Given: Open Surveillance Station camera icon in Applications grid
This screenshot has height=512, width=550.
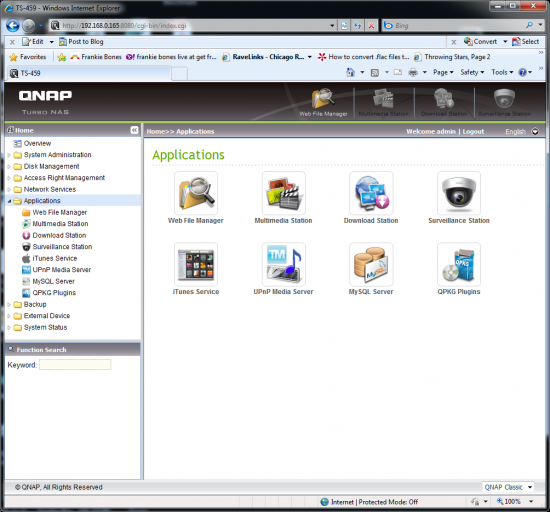Looking at the screenshot, I should (459, 193).
